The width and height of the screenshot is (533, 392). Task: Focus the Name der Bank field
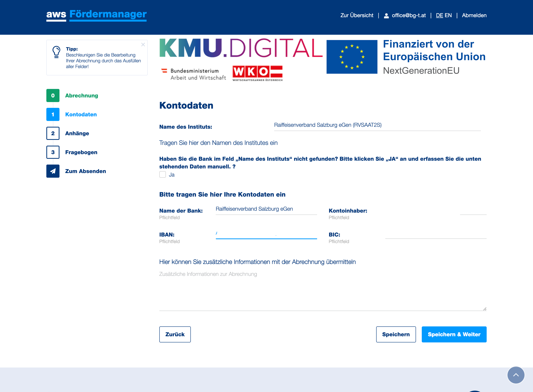click(266, 209)
